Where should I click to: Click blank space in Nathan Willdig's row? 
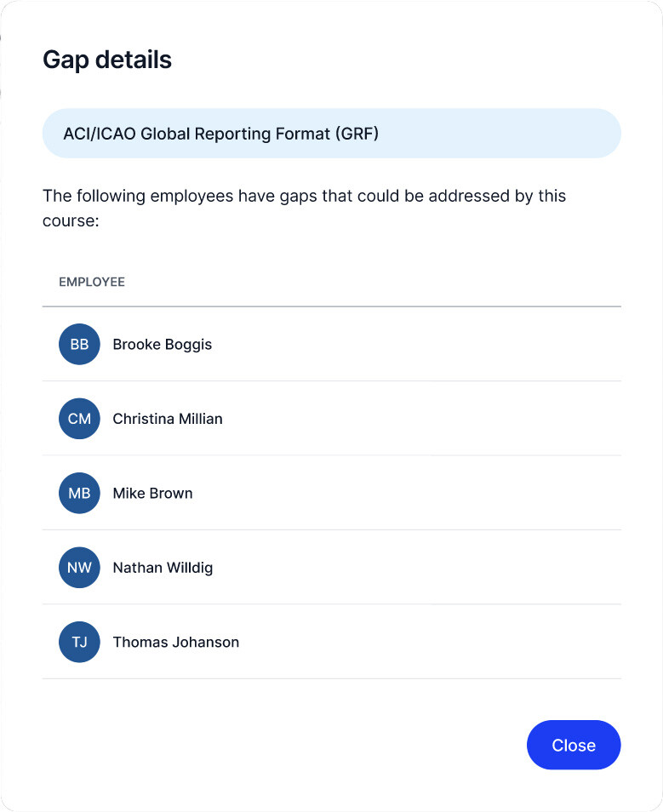(426, 568)
